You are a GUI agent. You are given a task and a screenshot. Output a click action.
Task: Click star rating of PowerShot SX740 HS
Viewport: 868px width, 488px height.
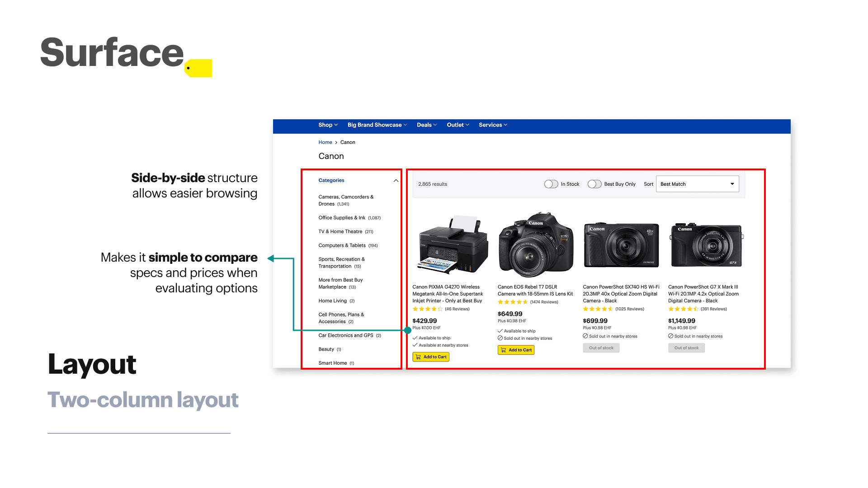598,309
